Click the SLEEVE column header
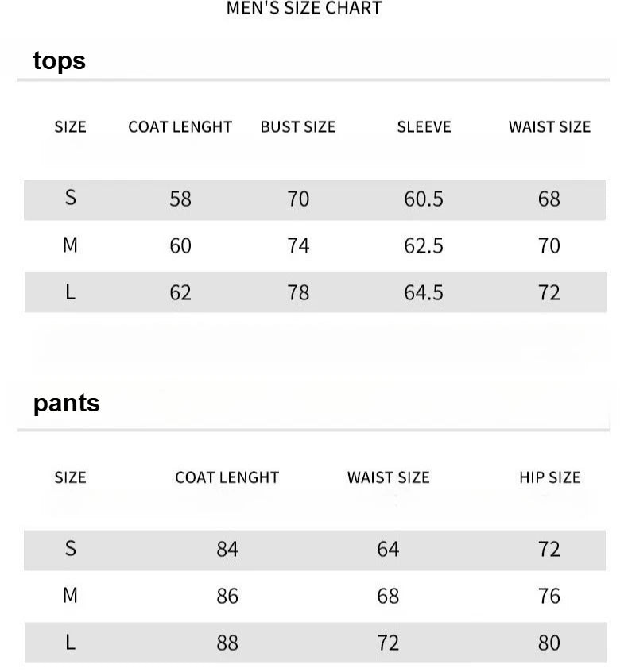 424,127
